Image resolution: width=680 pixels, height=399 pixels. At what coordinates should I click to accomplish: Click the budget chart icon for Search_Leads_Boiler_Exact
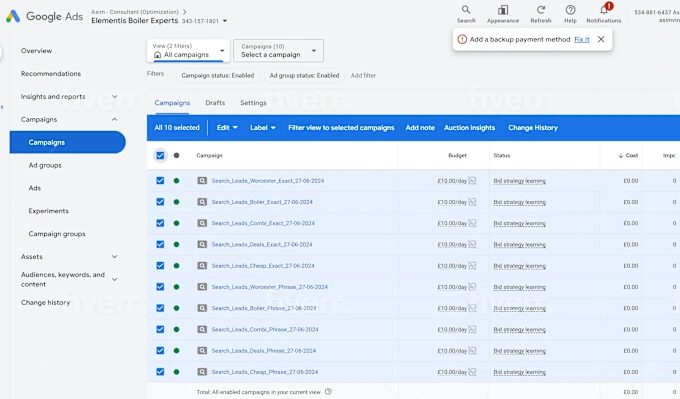(x=472, y=202)
